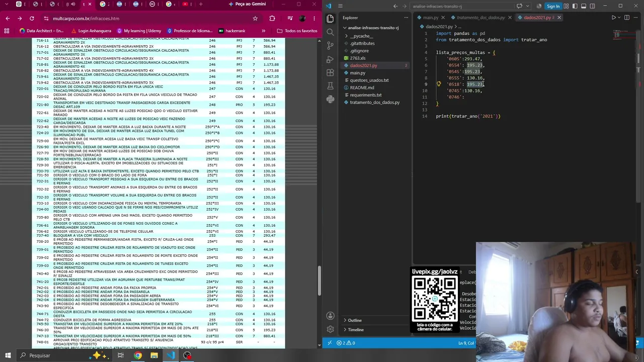
Task: Open the Extensions view
Action: (x=330, y=73)
